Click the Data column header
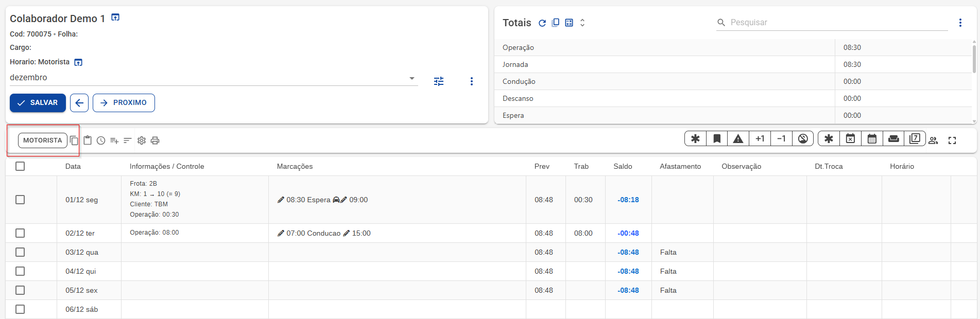The height and width of the screenshot is (319, 980). tap(73, 166)
